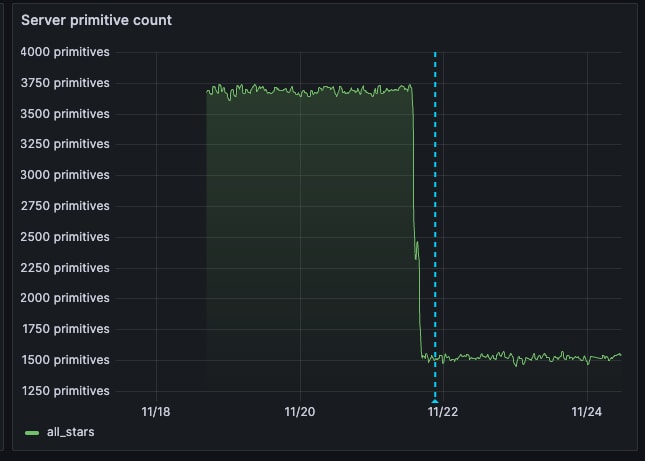Click the 11/20 x-axis date label
The width and height of the screenshot is (645, 461).
[300, 411]
